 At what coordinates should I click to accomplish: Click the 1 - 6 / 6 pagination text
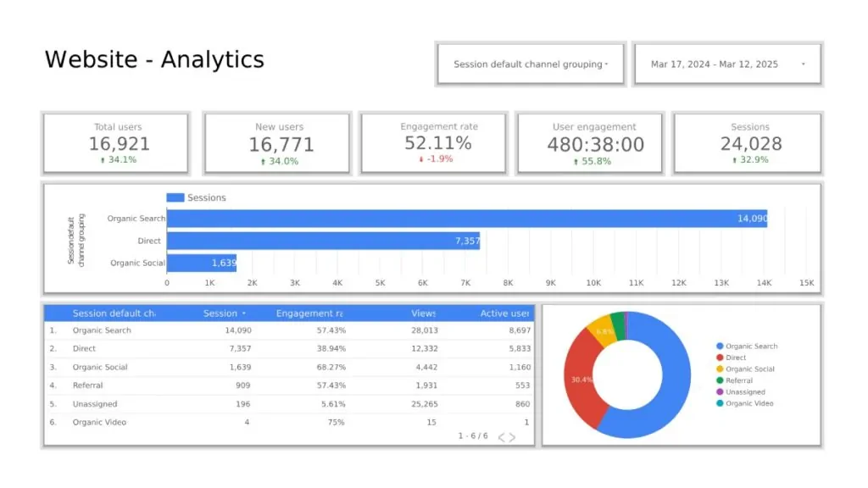[x=473, y=436]
